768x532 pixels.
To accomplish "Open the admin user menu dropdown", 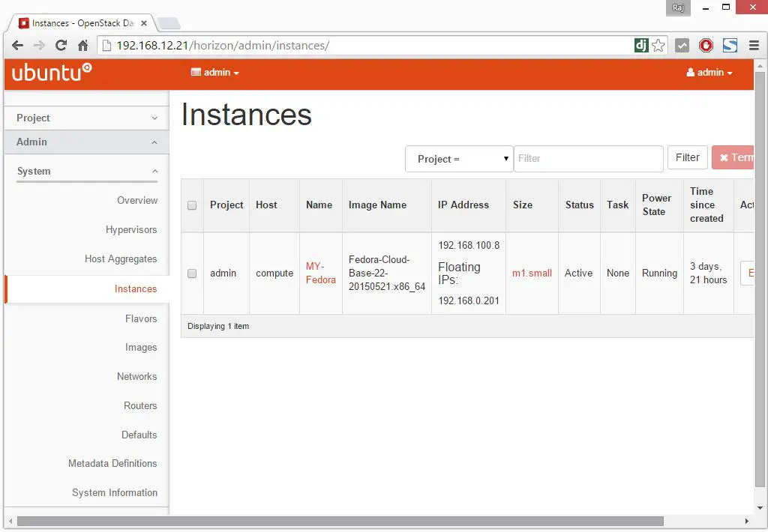I will pyautogui.click(x=709, y=73).
